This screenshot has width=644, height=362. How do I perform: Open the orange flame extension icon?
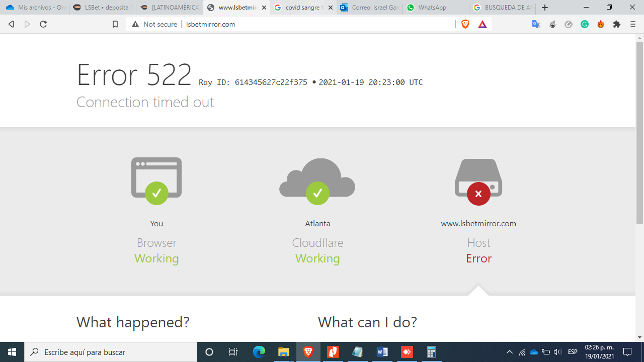(601, 24)
